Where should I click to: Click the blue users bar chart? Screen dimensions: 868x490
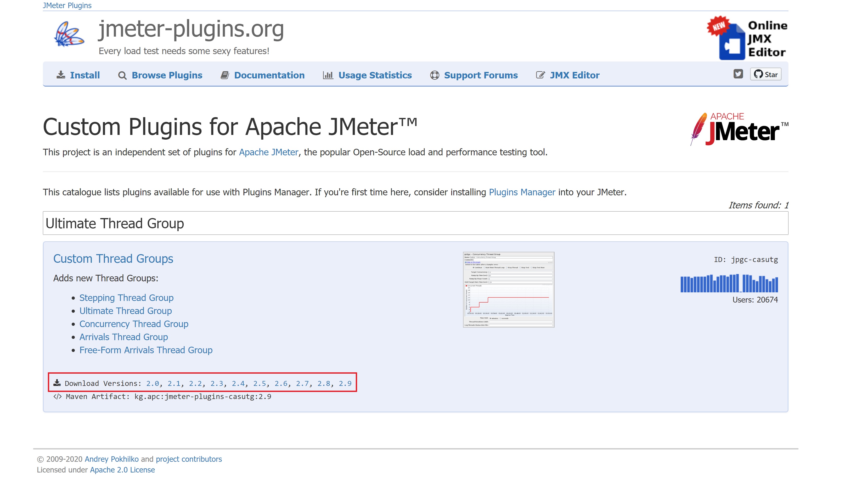point(729,283)
